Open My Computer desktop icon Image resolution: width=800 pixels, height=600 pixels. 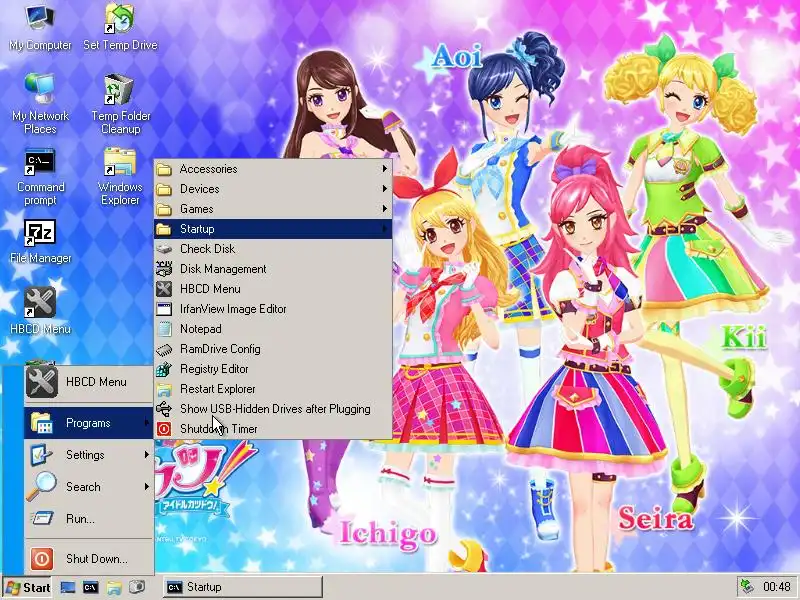[x=40, y=28]
